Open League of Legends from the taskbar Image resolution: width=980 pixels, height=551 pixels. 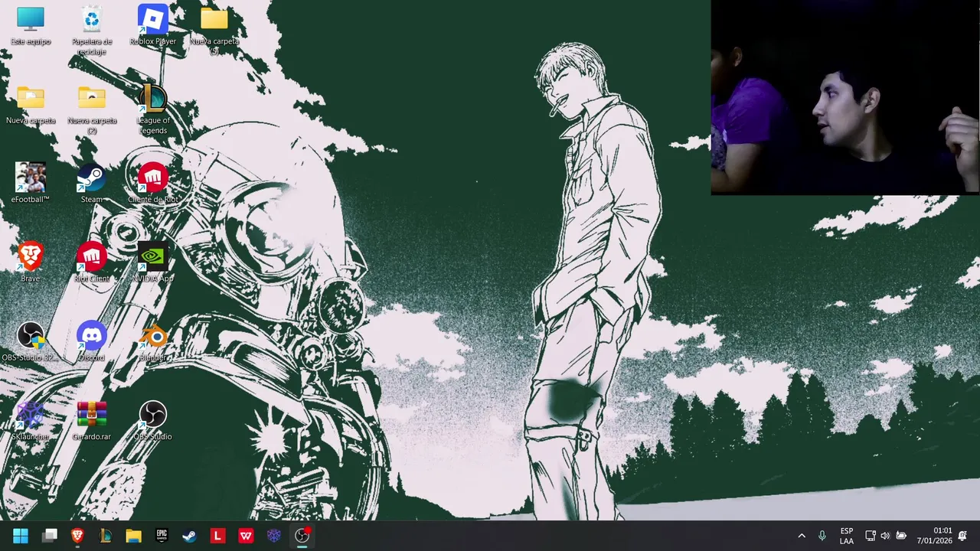(x=106, y=536)
